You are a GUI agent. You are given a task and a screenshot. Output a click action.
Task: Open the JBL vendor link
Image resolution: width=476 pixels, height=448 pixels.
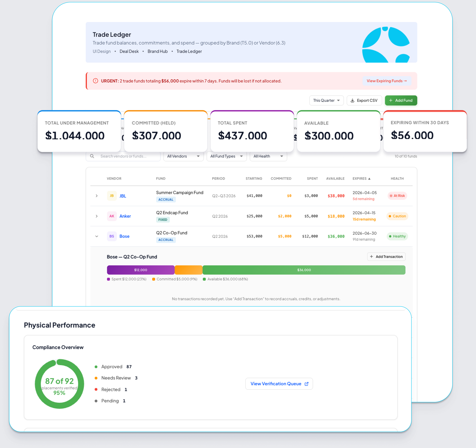(x=123, y=196)
